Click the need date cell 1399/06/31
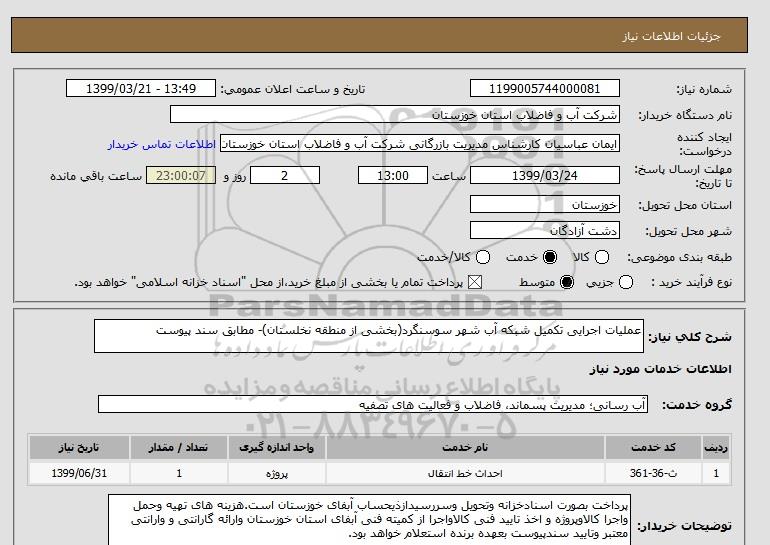Viewport: 770px width, 545px height. [x=79, y=473]
